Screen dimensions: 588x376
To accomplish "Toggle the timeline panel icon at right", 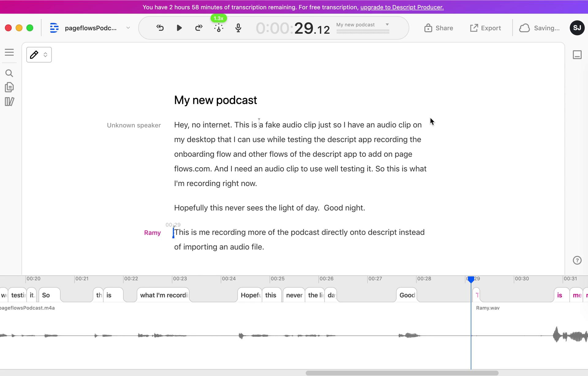I will click(577, 55).
